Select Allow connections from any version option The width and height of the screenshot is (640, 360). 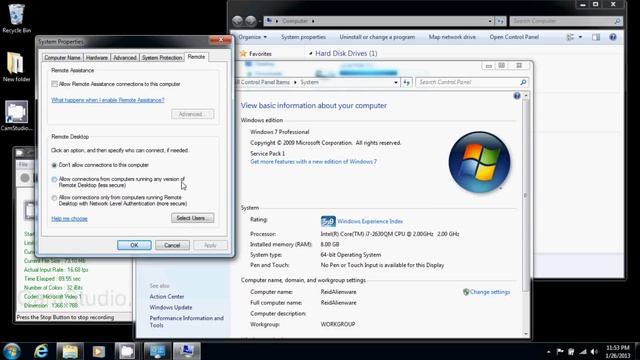pyautogui.click(x=54, y=180)
